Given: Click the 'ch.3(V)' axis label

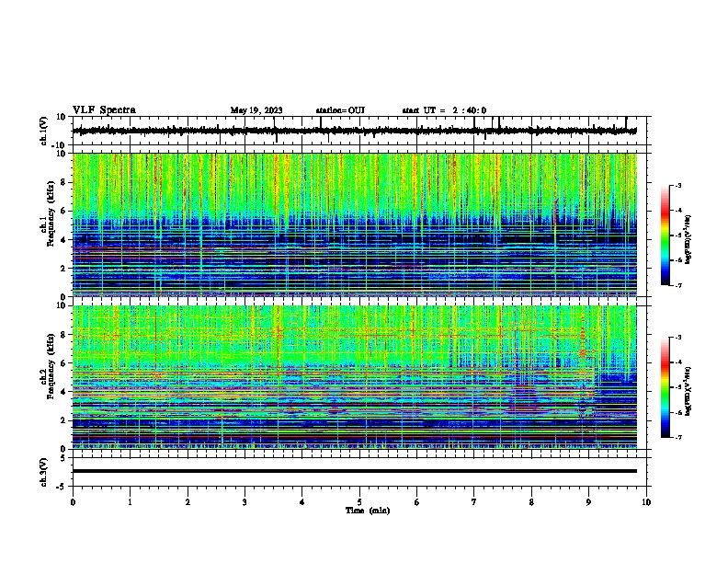Looking at the screenshot, I should 44,472.
